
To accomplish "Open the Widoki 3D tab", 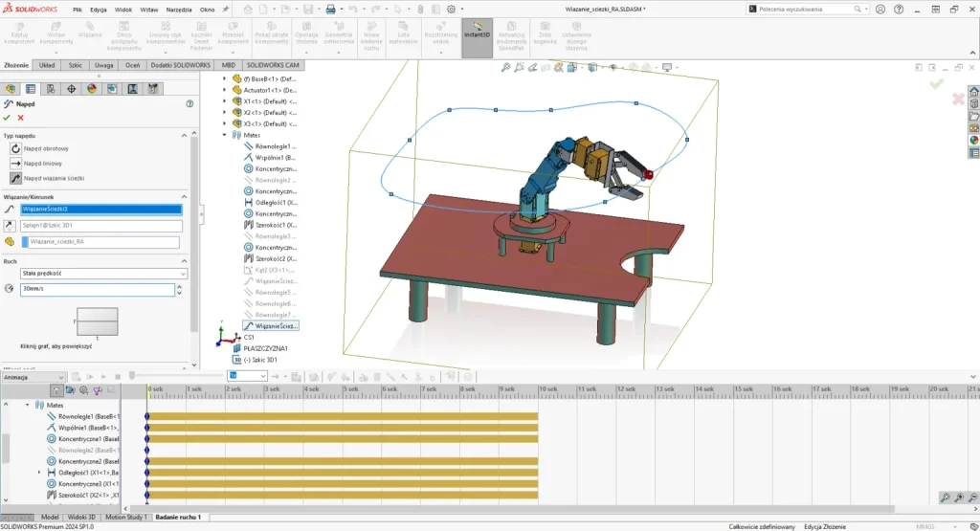I will (81, 518).
